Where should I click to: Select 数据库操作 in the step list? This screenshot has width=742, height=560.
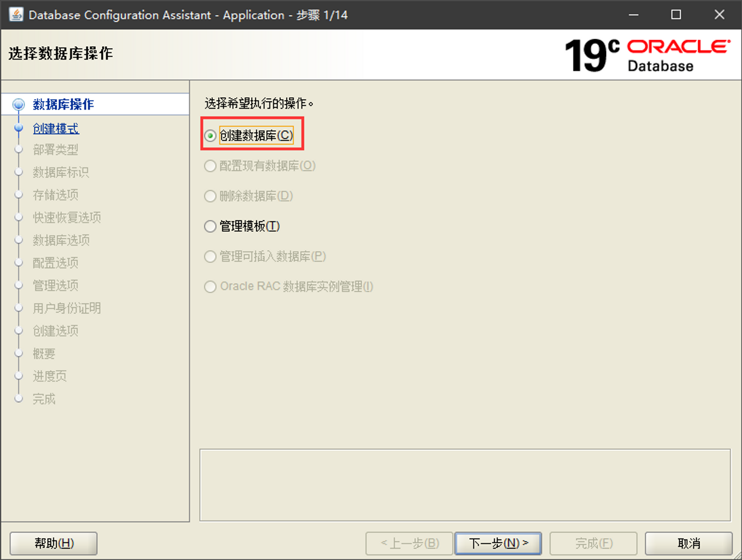(x=63, y=105)
